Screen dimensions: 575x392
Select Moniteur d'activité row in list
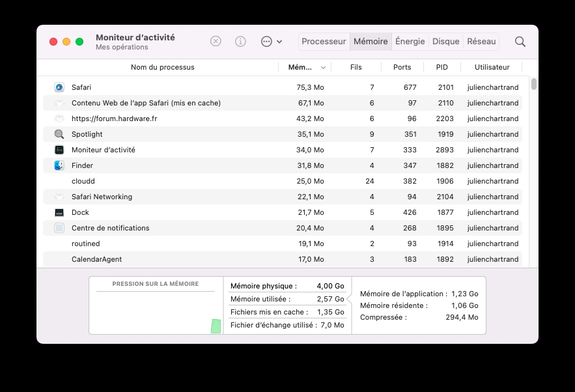point(283,150)
